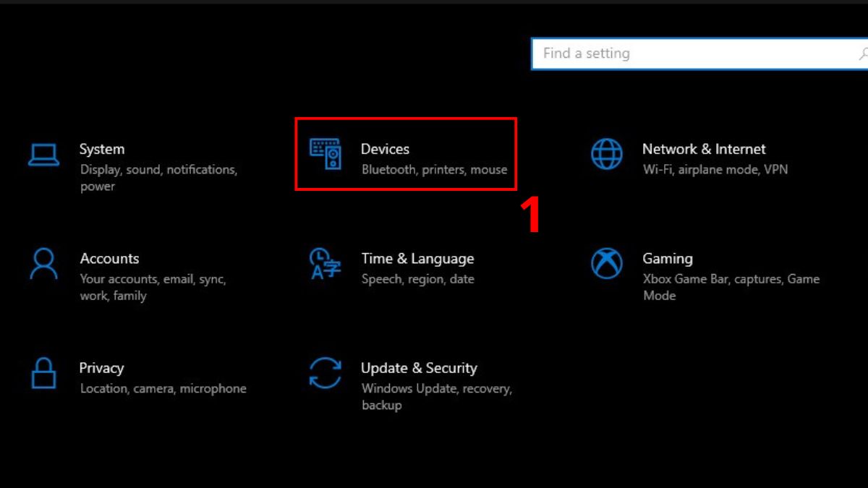Click "Wi-Fi, airplane mode, VPN" description

click(715, 170)
